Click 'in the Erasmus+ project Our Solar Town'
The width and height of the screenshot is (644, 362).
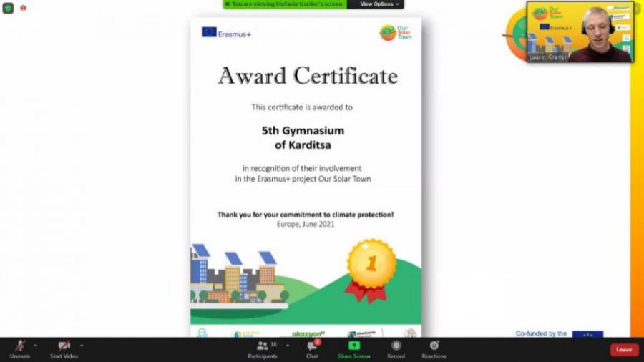tap(303, 179)
